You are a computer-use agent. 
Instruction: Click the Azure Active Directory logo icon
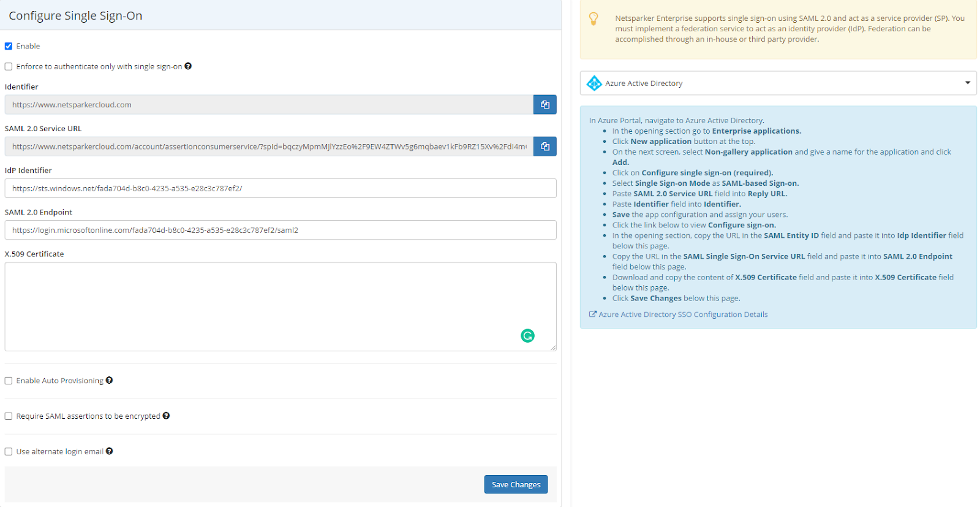594,83
